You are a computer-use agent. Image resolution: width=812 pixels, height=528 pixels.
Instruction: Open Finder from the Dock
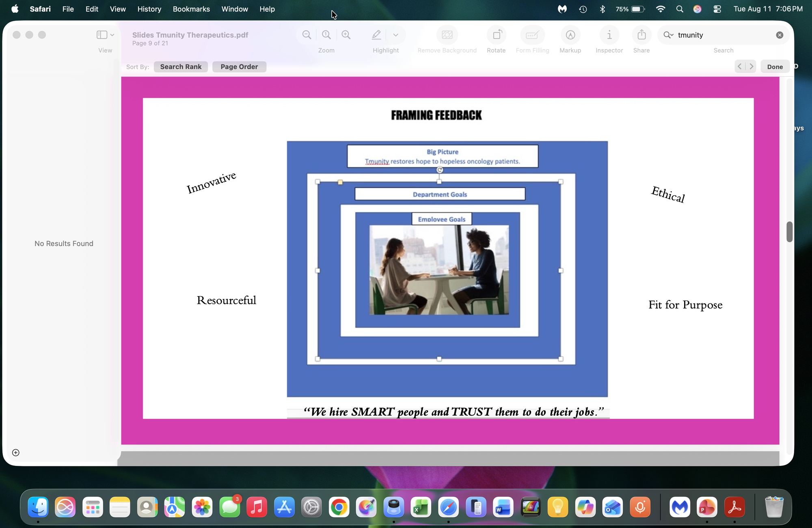(x=38, y=507)
